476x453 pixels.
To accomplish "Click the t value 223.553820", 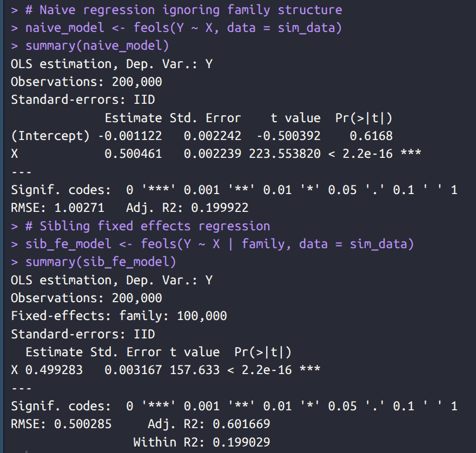I will [285, 154].
